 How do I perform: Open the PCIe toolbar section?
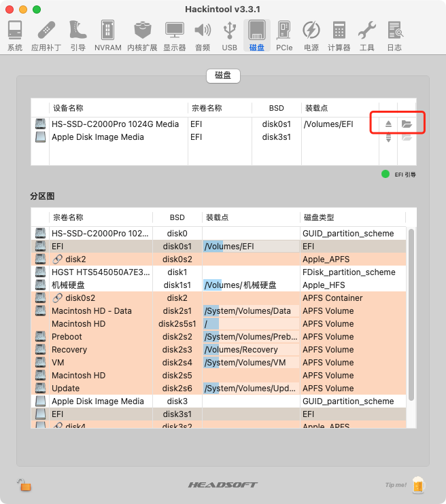coord(284,36)
